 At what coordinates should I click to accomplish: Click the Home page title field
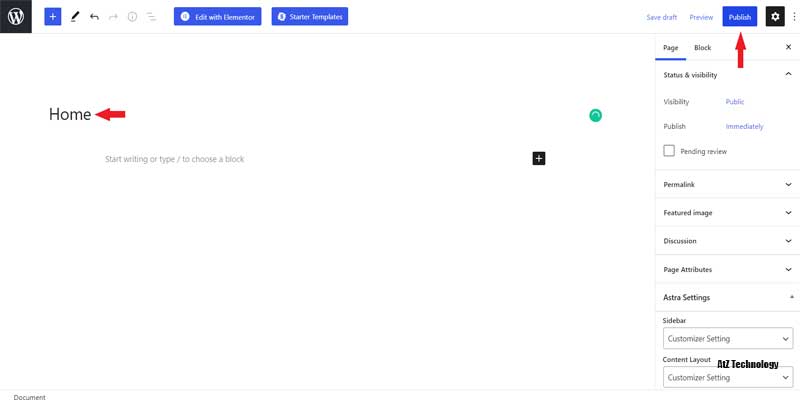(x=70, y=114)
